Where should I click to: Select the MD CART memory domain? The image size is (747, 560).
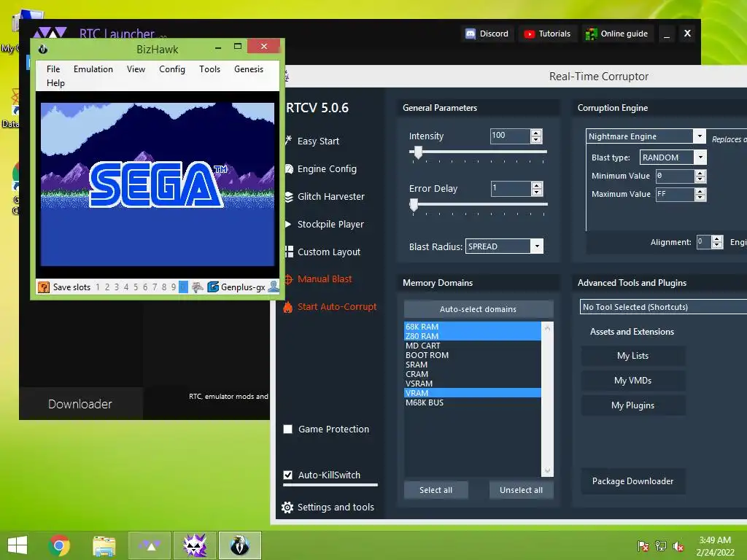pyautogui.click(x=472, y=346)
